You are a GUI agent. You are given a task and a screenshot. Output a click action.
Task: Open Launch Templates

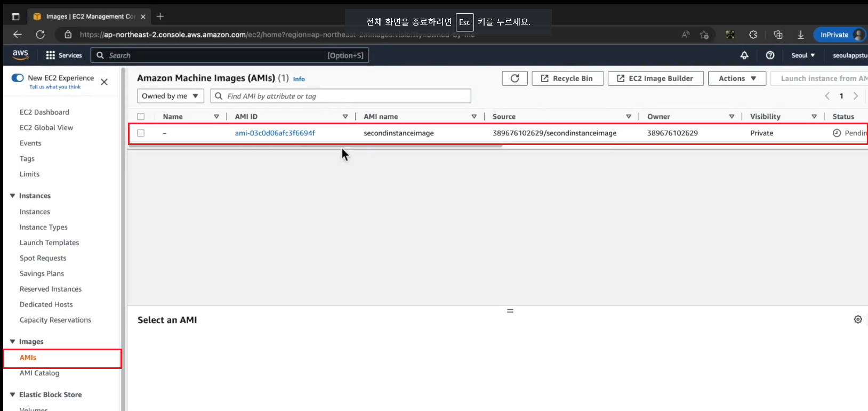pyautogui.click(x=49, y=243)
